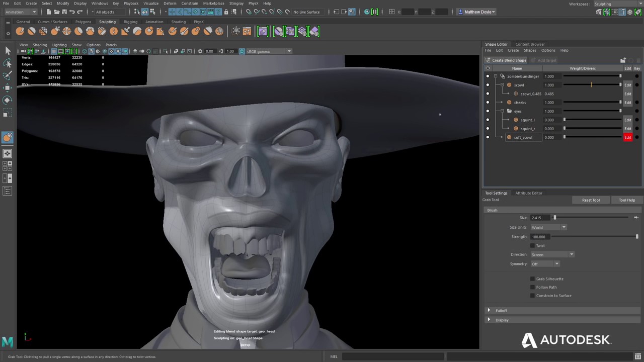644x362 pixels.
Task: Switch to the Content Browser tab
Action: (530, 44)
